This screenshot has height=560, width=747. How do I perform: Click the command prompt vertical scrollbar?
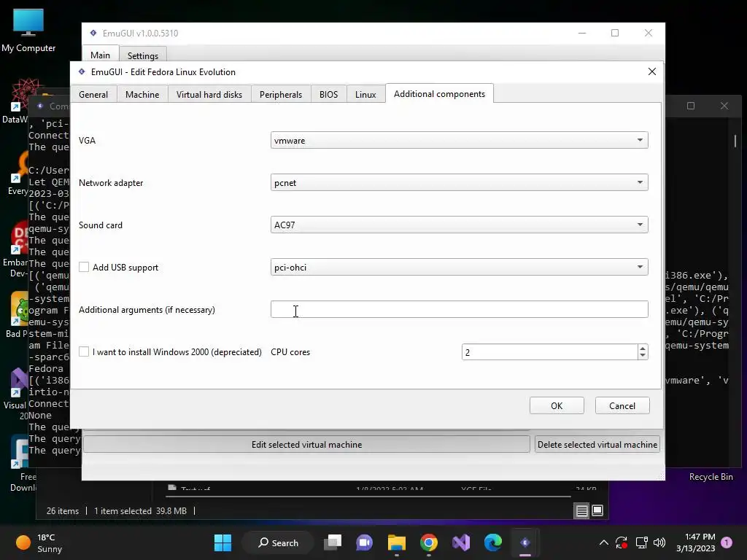(735, 143)
